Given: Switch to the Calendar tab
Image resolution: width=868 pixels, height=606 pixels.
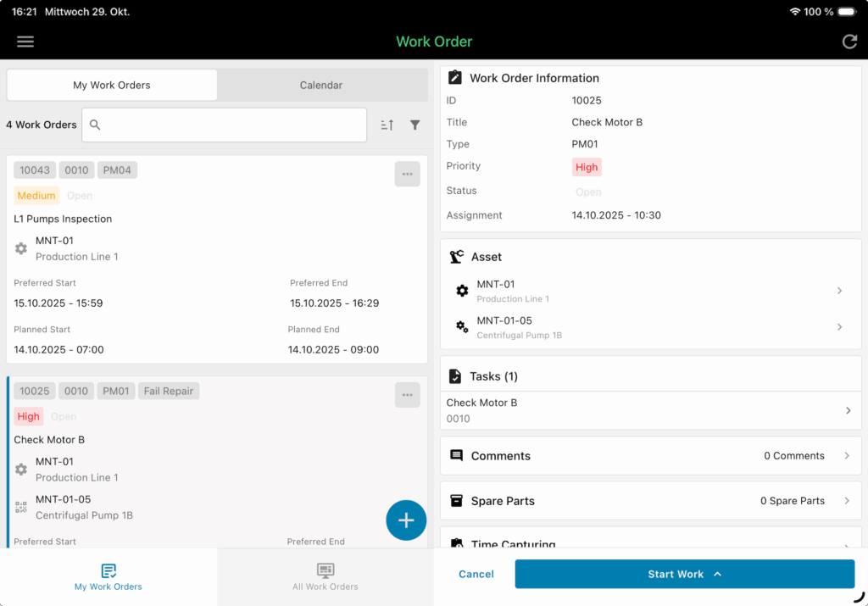Looking at the screenshot, I should point(320,85).
